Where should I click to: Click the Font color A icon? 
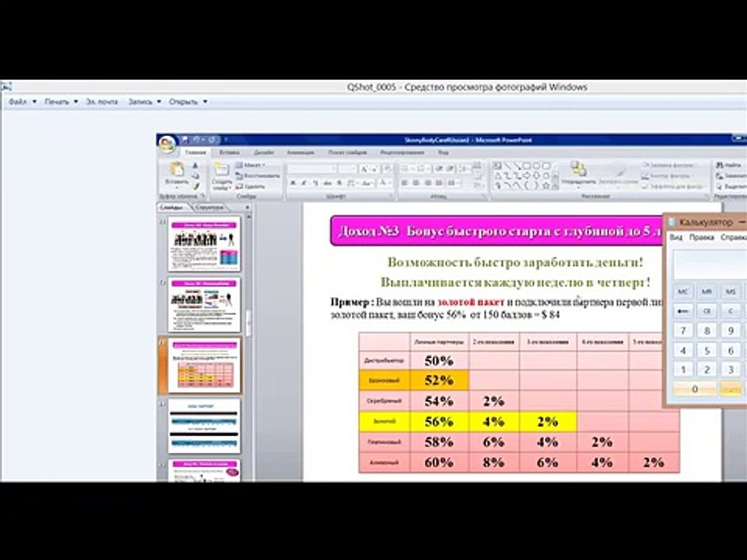383,183
